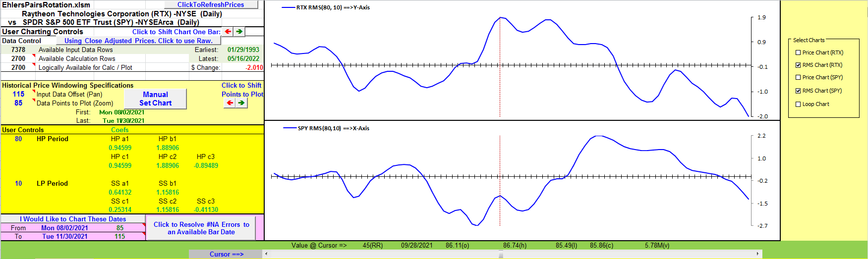Toggle the Loop Chart checkbox
Screen dimensions: 868x259
798,104
